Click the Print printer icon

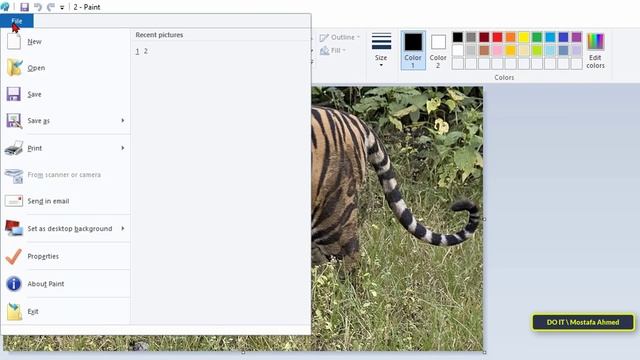coord(14,148)
